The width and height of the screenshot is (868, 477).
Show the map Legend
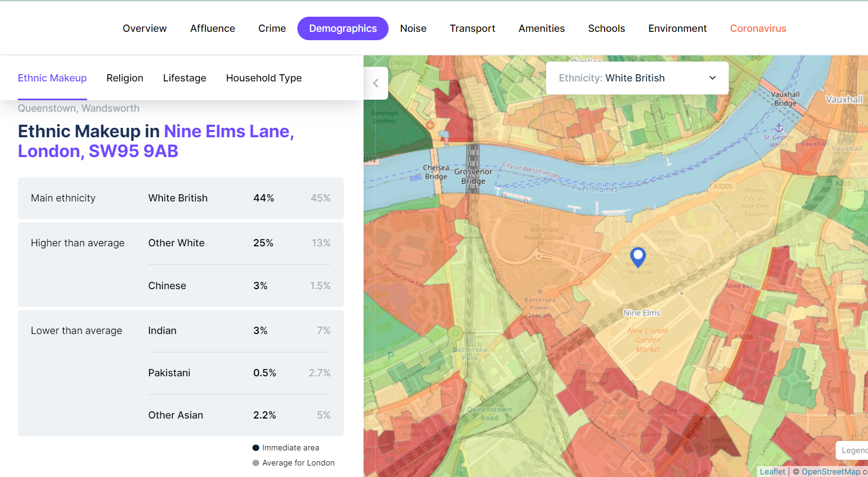852,450
